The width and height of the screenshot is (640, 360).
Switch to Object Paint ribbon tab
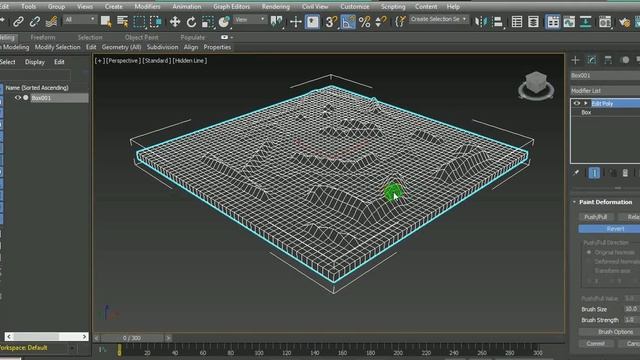(142, 37)
